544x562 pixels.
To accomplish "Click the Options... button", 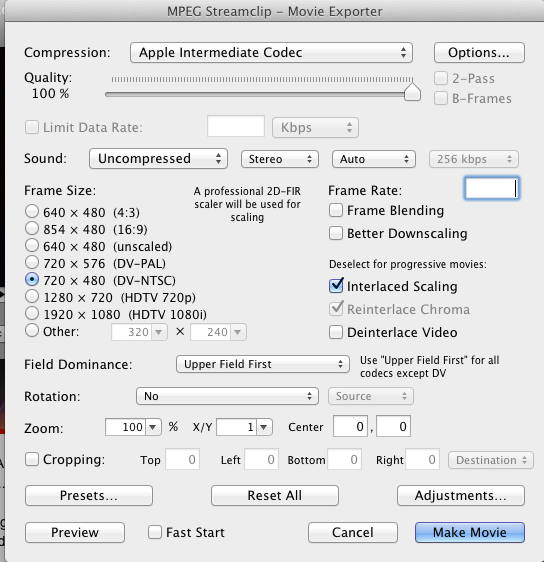I will coord(479,53).
